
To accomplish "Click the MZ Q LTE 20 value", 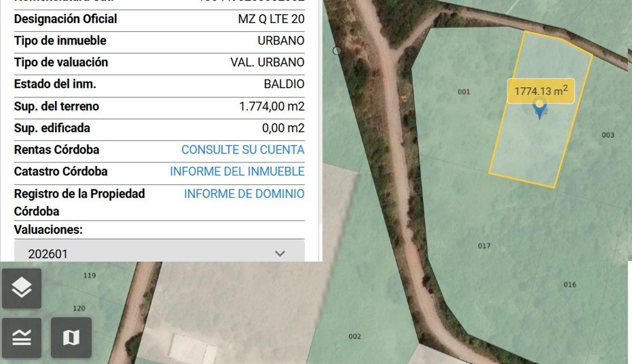I will pyautogui.click(x=271, y=19).
